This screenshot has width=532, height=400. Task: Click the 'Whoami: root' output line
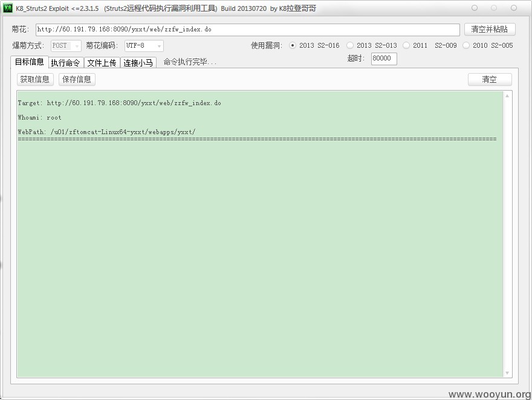point(39,118)
